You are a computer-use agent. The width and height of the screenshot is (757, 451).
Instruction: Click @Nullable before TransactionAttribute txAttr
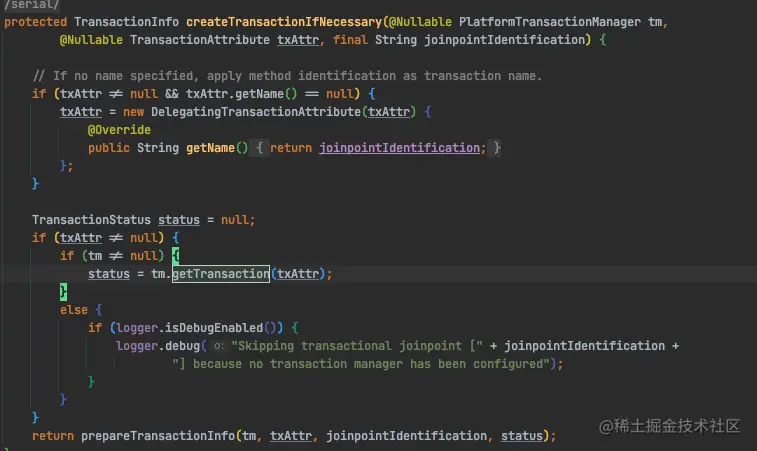(91, 40)
